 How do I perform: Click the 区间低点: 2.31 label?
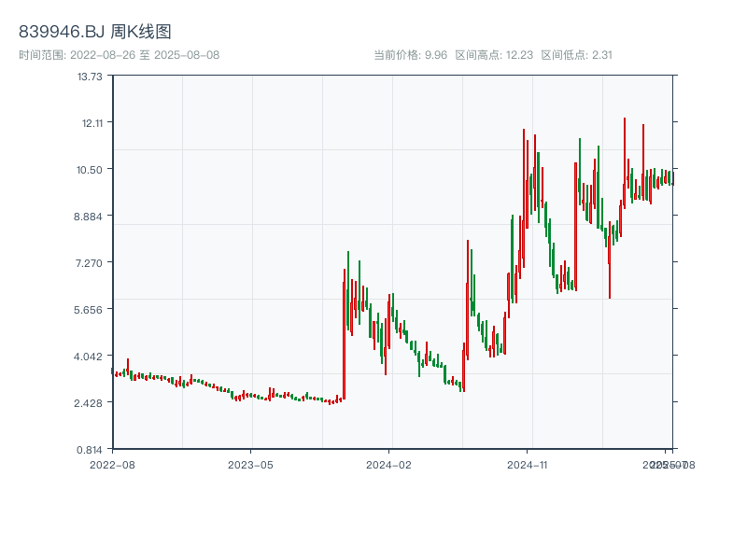576,55
